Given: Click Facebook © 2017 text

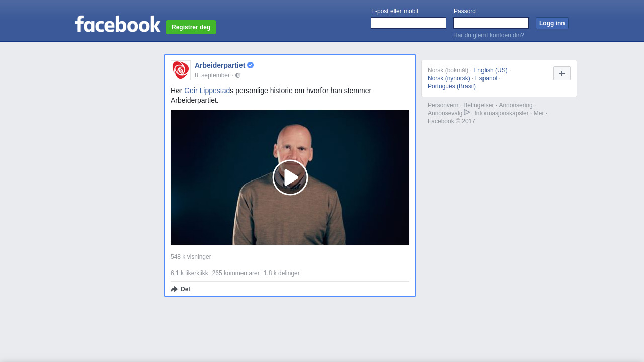Looking at the screenshot, I should click(451, 121).
